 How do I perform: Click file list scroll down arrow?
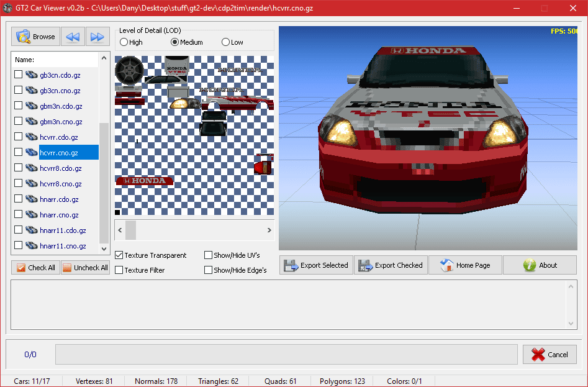pos(104,248)
